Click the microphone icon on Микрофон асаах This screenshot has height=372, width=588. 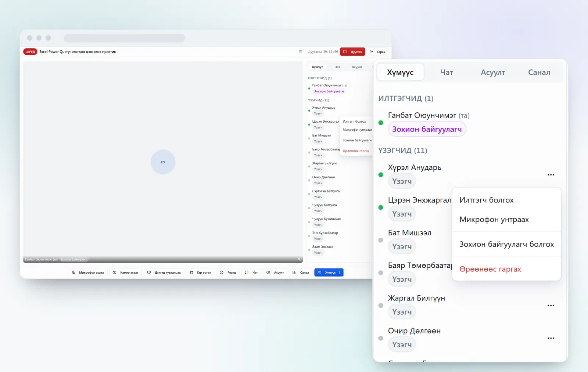coord(73,272)
